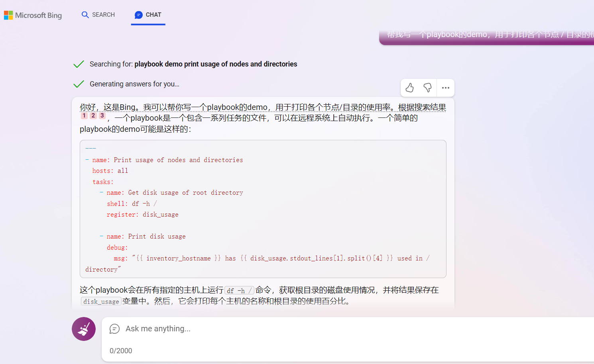Open citation reference 3
This screenshot has height=364, width=594.
coord(102,115)
